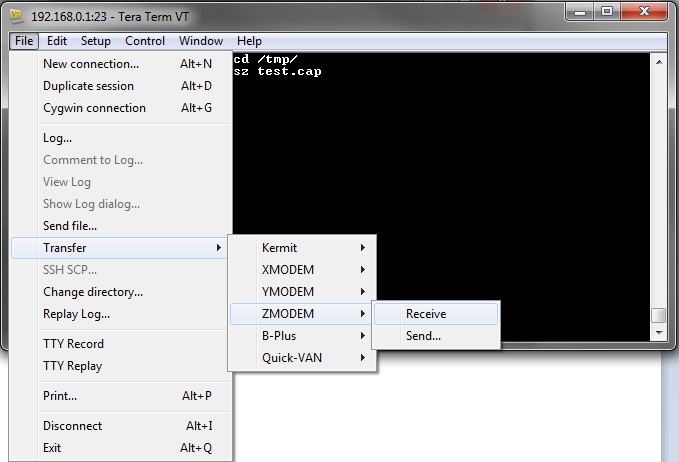
Task: Expand the Transfer submenu
Action: pyautogui.click(x=120, y=248)
